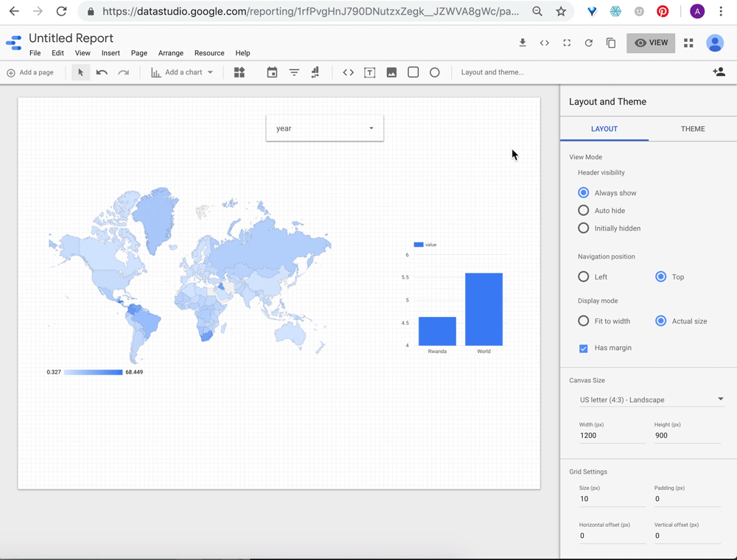The width and height of the screenshot is (737, 560).
Task: Click Add a page button
Action: [30, 72]
